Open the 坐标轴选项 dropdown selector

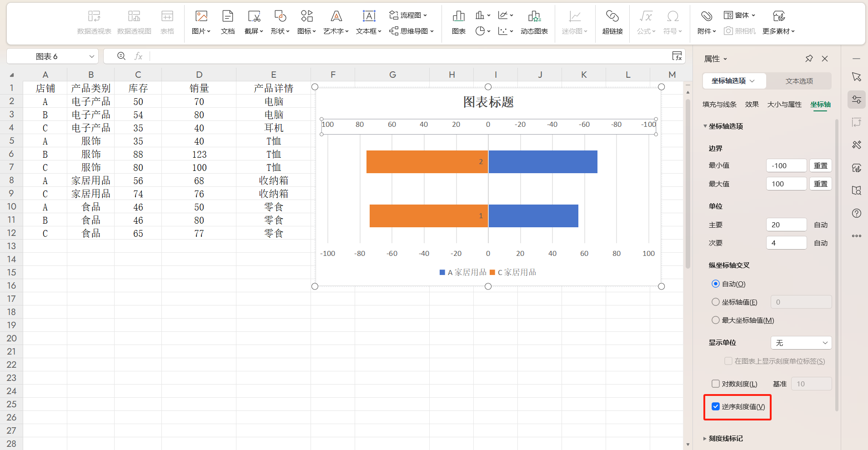734,81
